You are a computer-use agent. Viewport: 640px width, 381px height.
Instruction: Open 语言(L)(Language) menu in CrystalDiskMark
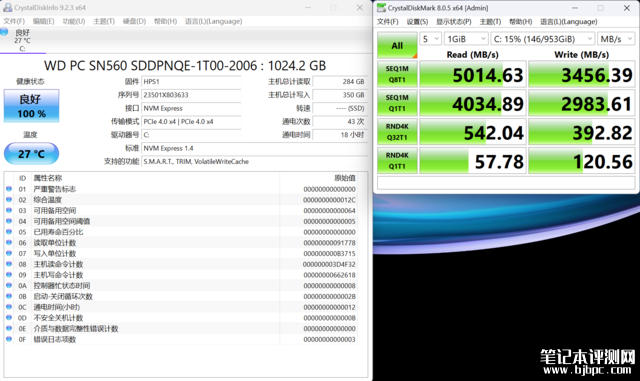[x=569, y=22]
